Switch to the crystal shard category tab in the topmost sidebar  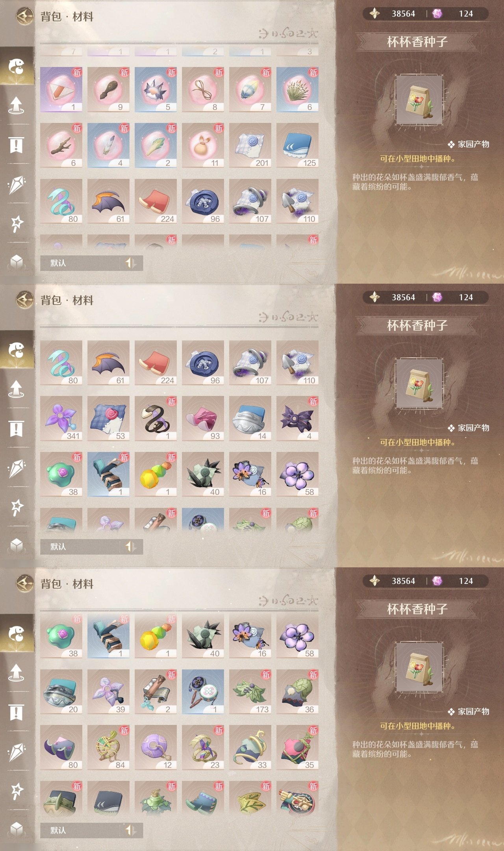click(x=16, y=184)
